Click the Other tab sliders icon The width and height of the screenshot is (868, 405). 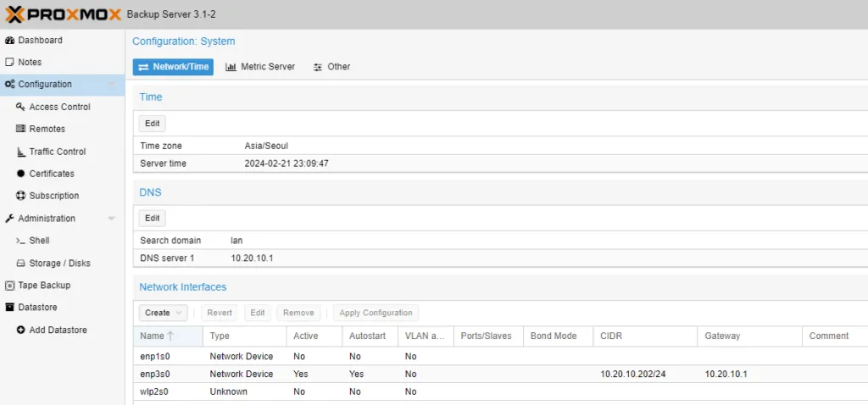coord(317,67)
